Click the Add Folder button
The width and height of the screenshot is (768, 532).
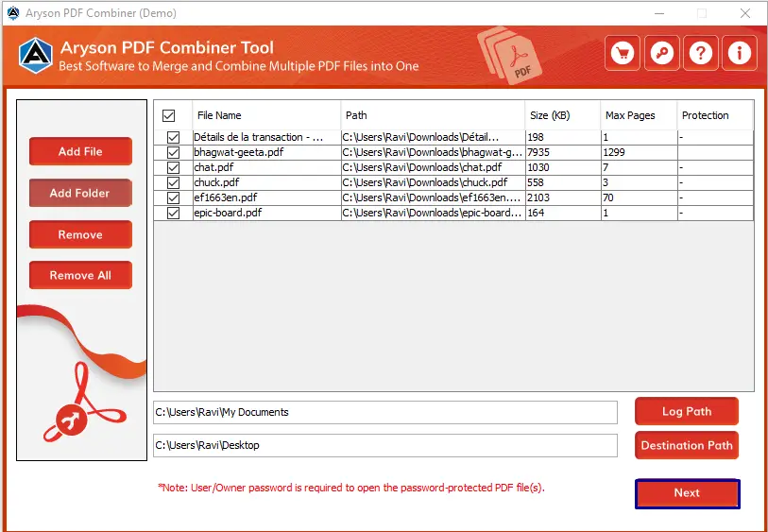[80, 193]
